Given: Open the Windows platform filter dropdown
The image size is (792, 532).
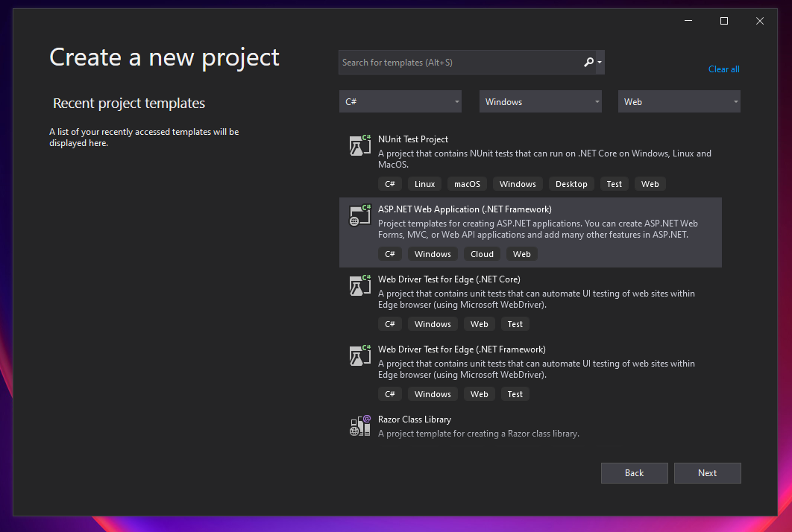Looking at the screenshot, I should (540, 101).
